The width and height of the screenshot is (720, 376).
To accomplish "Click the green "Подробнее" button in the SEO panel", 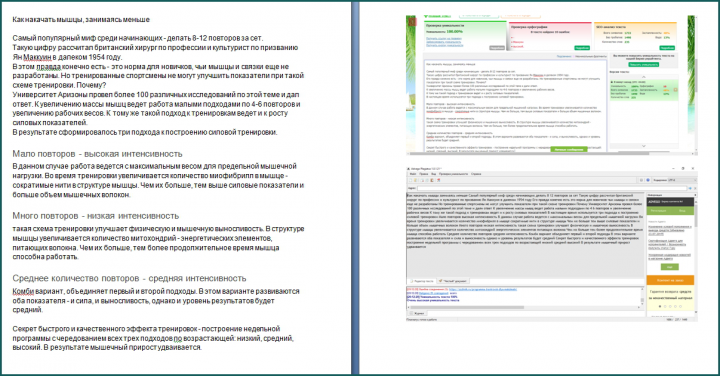I will point(667,48).
